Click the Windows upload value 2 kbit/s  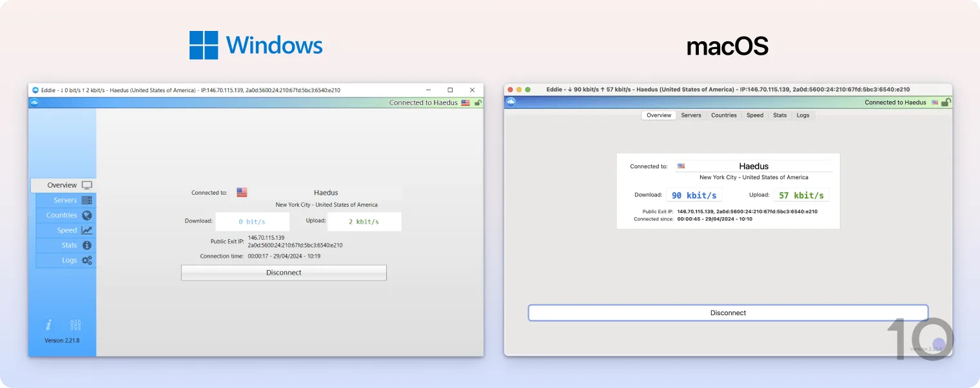click(x=364, y=222)
